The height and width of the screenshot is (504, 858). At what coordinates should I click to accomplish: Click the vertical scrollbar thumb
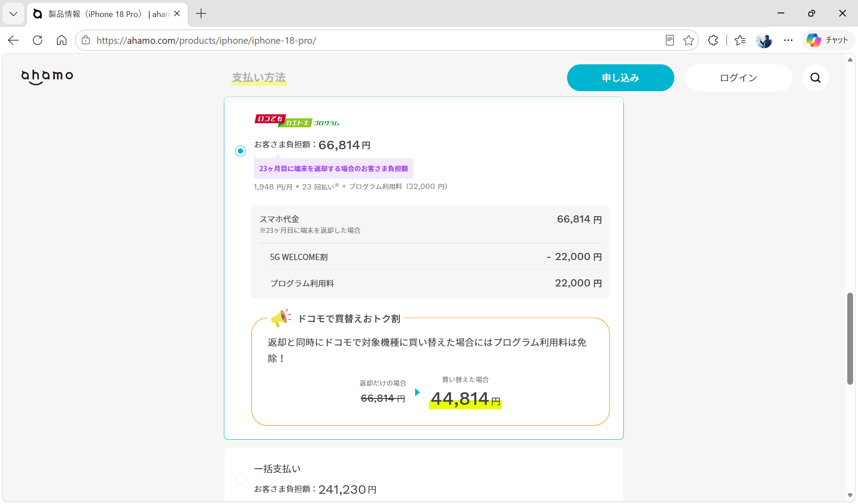[x=850, y=339]
